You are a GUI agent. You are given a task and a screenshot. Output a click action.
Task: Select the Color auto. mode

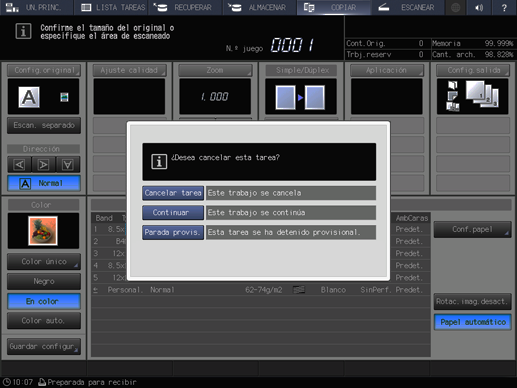44,321
